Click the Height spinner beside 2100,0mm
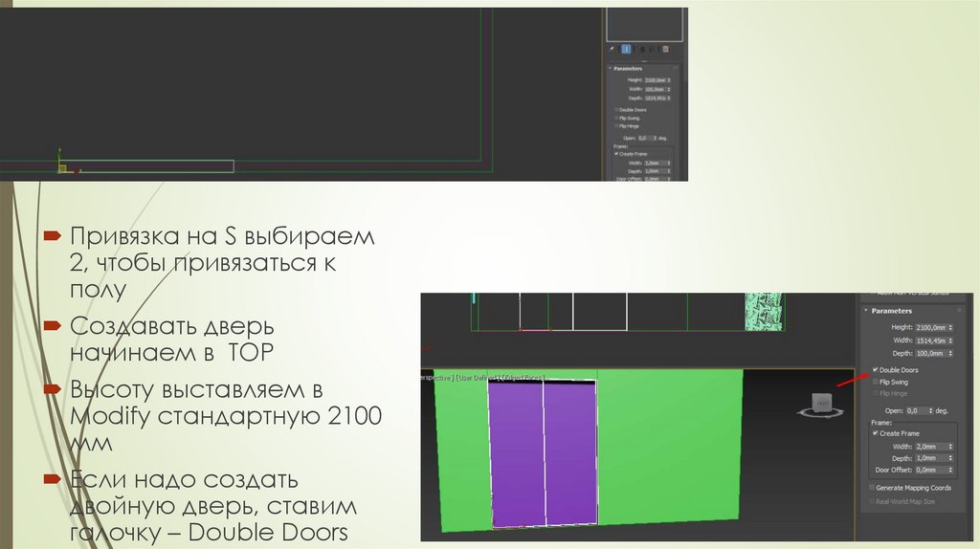Screen dimensions: 980x549 [x=950, y=327]
